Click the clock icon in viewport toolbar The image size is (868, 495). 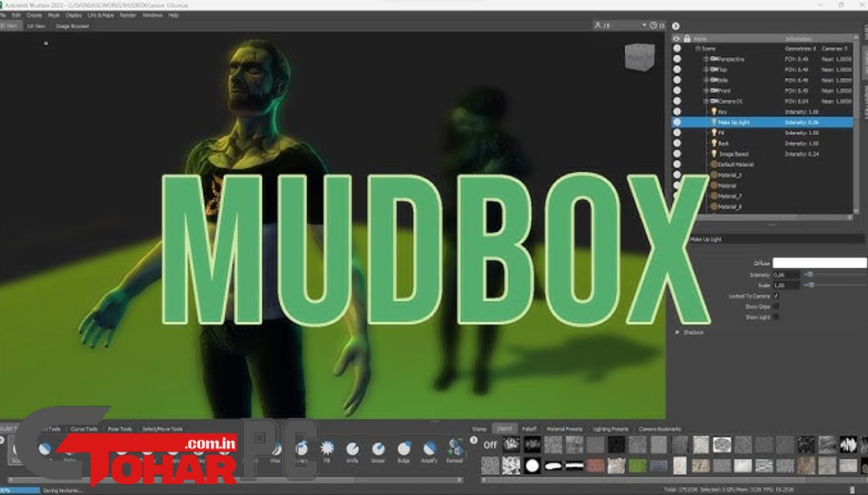653,26
